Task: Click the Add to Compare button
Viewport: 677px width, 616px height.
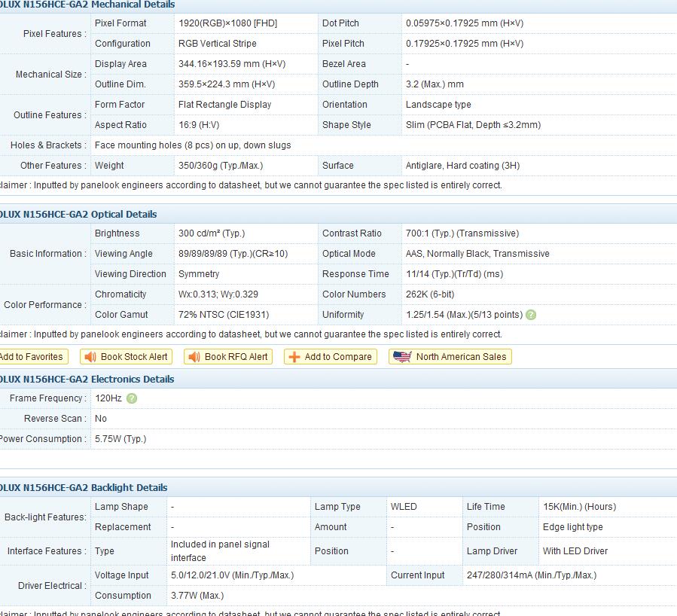Action: (x=331, y=357)
